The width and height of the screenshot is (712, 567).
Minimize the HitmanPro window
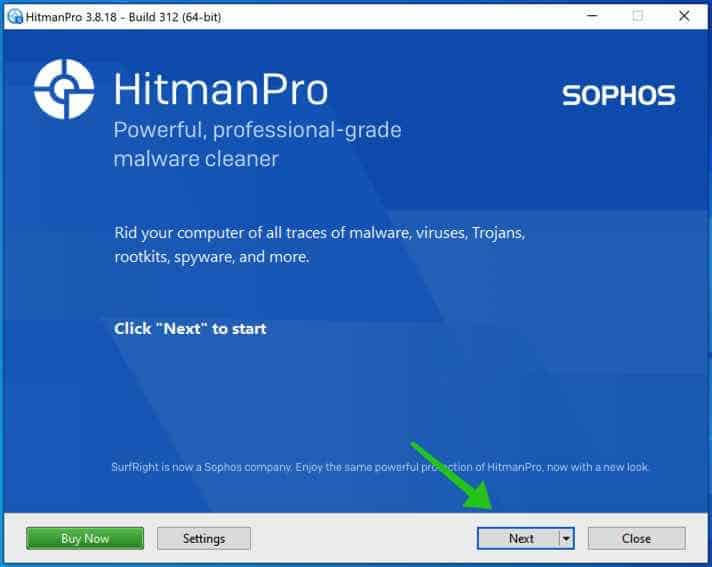[x=592, y=16]
